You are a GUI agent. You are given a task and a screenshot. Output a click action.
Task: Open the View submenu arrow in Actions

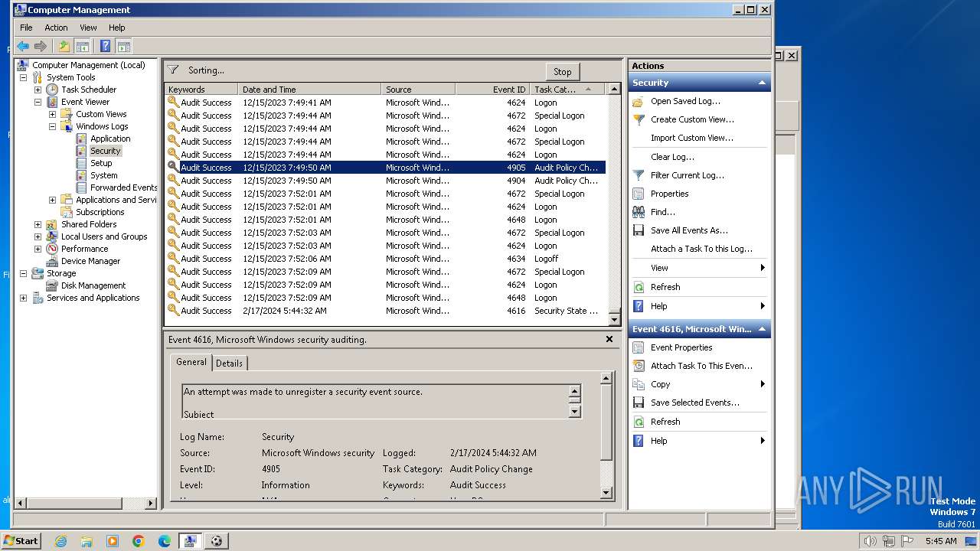(x=763, y=268)
